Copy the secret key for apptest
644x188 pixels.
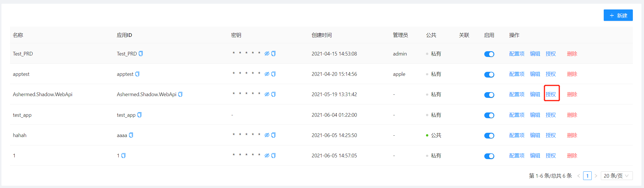tap(273, 74)
